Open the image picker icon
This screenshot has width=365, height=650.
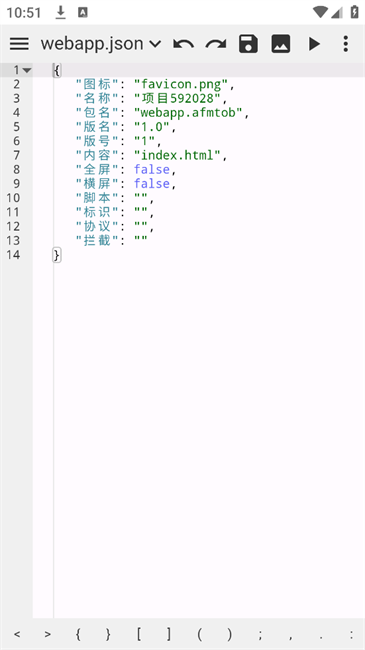281,44
